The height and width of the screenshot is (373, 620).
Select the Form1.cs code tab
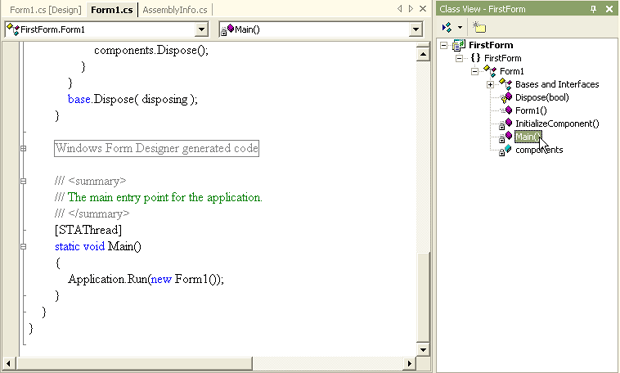tap(112, 9)
